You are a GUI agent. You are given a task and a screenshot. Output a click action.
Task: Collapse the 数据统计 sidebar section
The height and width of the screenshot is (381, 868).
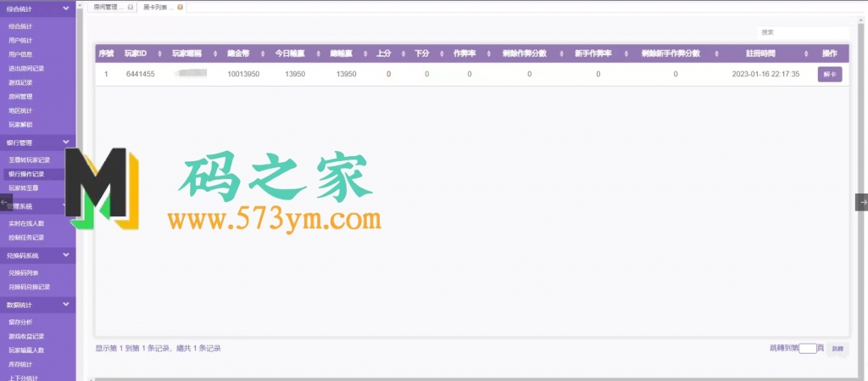pyautogui.click(x=66, y=304)
